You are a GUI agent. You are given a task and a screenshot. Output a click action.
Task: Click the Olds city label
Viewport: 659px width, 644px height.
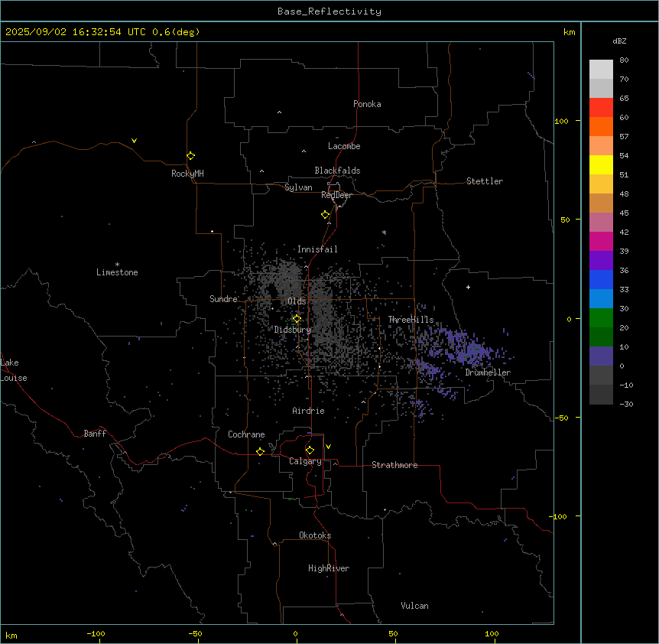(297, 301)
